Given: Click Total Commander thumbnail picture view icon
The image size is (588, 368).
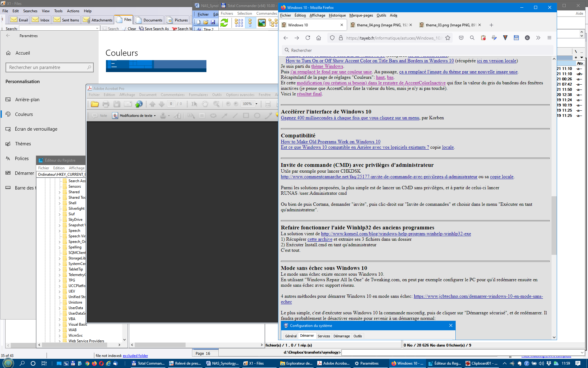Looking at the screenshot, I should 262,22.
